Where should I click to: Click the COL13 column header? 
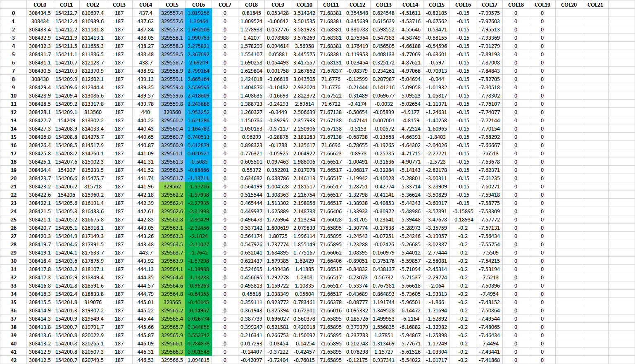383,5
